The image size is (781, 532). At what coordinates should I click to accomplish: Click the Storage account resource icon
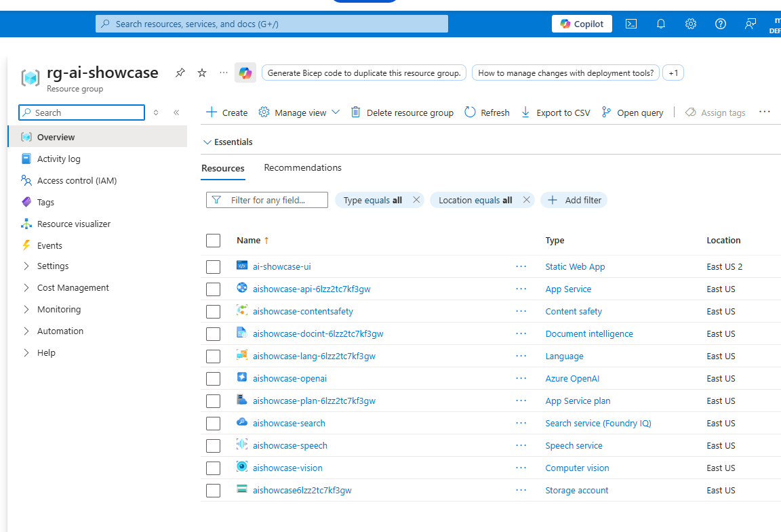[241, 489]
